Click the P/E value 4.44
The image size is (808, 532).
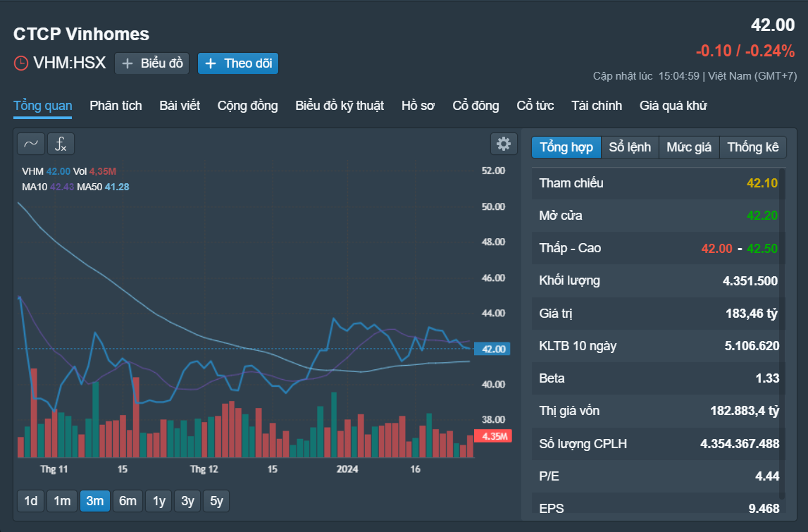[x=767, y=476]
